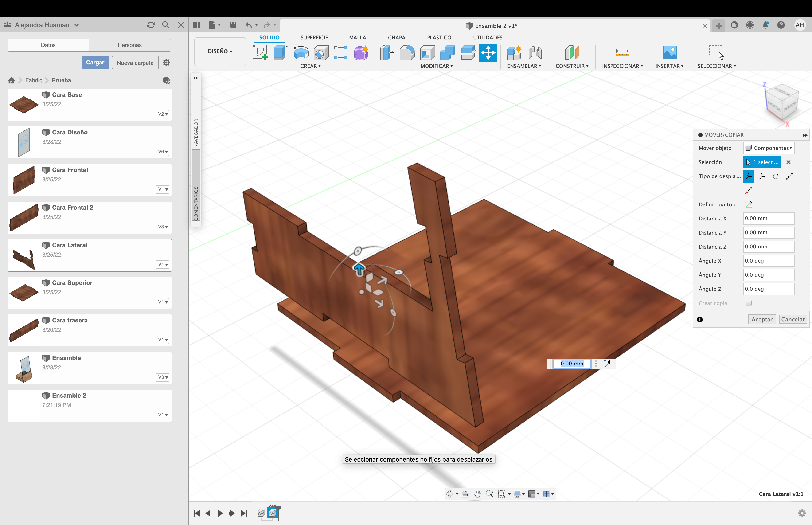The width and height of the screenshot is (812, 525).
Task: Open notifications bell icon
Action: [x=765, y=25]
